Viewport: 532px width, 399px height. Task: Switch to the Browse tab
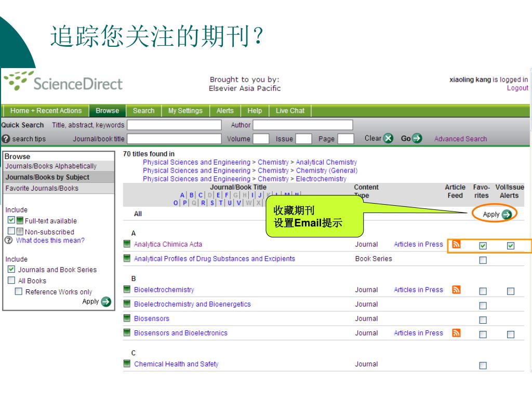pyautogui.click(x=107, y=111)
